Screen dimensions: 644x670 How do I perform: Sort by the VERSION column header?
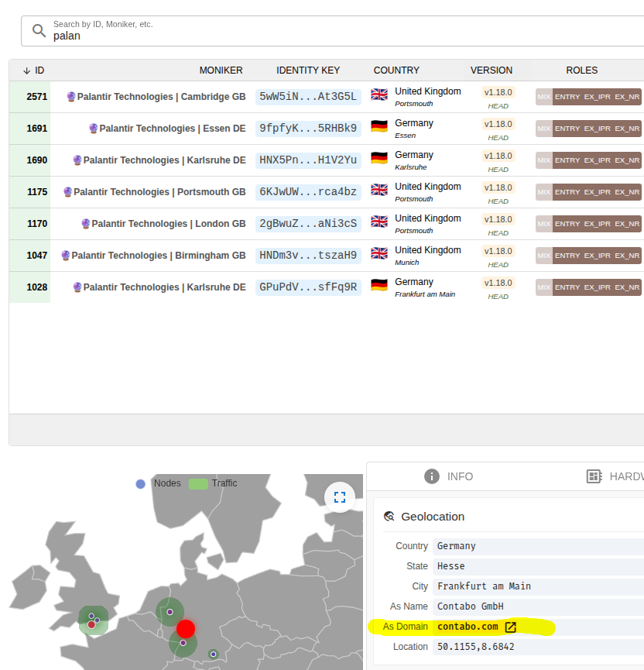492,70
